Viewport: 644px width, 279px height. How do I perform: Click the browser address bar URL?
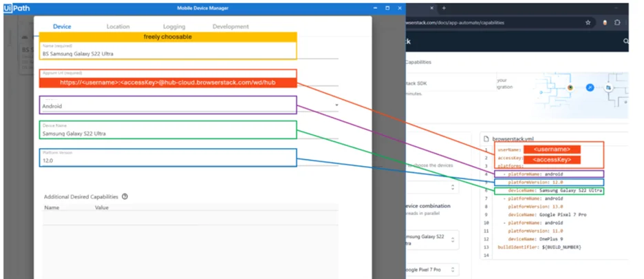[x=455, y=23]
